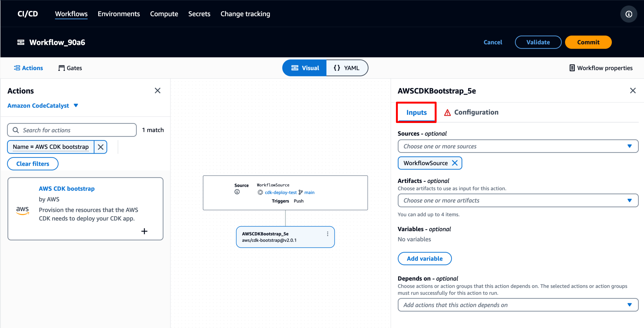Screen dimensions: 644x328
Task: Switch to Visual editor view
Action: click(305, 68)
